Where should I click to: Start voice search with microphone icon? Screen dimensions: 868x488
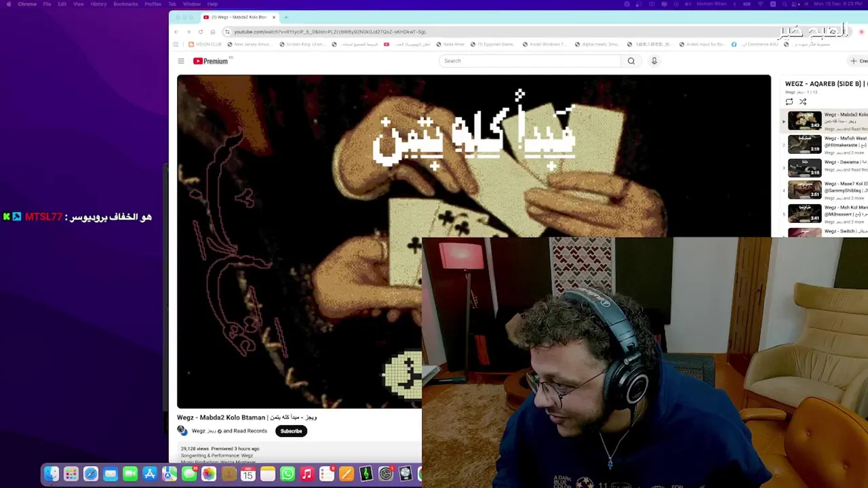(x=654, y=61)
